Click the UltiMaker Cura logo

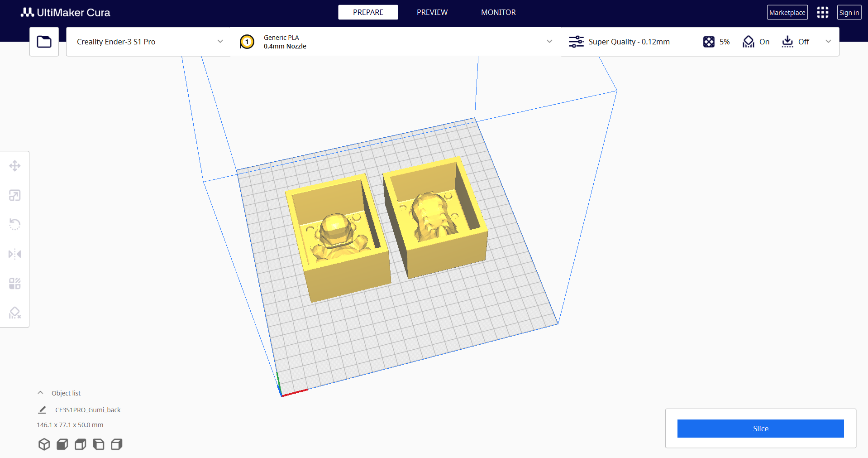[x=66, y=12]
